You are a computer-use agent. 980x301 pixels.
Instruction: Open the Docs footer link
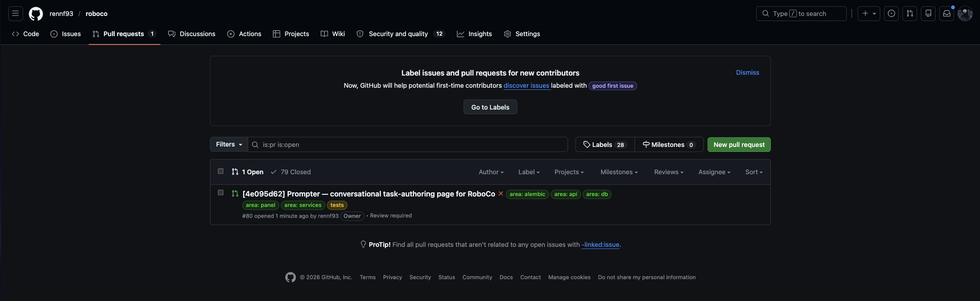tap(506, 277)
